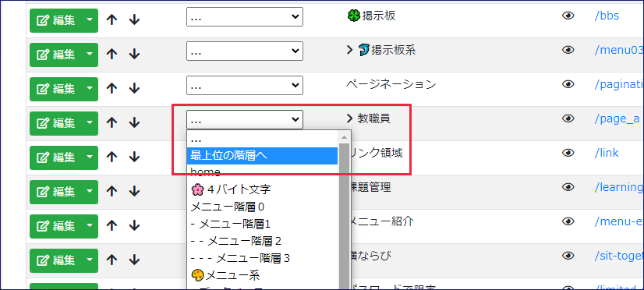
Task: Select '- - - メニュー階層3' in the dropdown list
Action: [x=263, y=258]
